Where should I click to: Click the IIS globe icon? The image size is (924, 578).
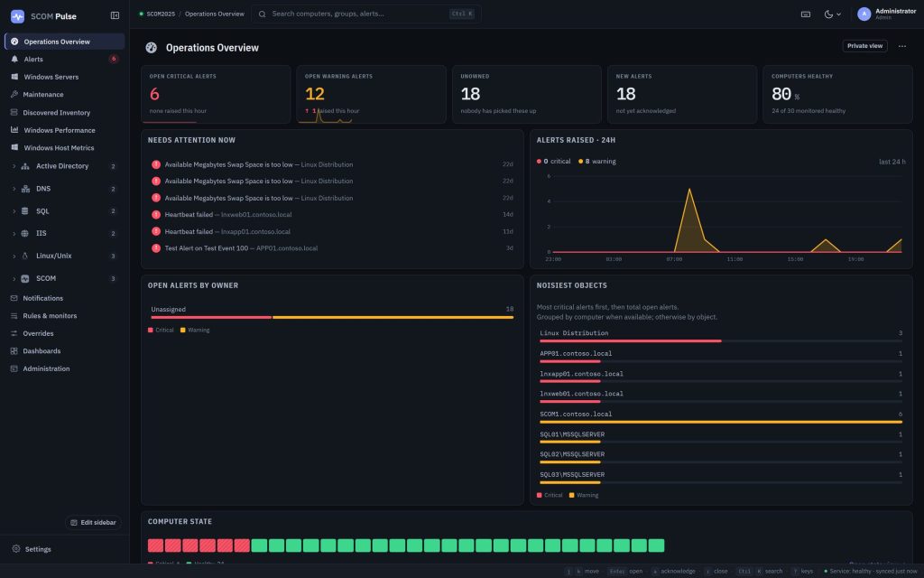point(24,234)
